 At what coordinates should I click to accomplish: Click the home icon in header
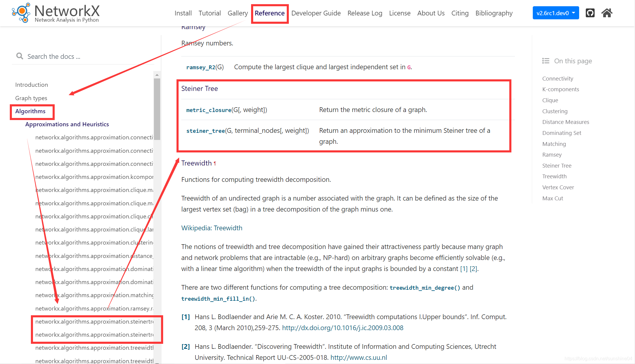[607, 13]
